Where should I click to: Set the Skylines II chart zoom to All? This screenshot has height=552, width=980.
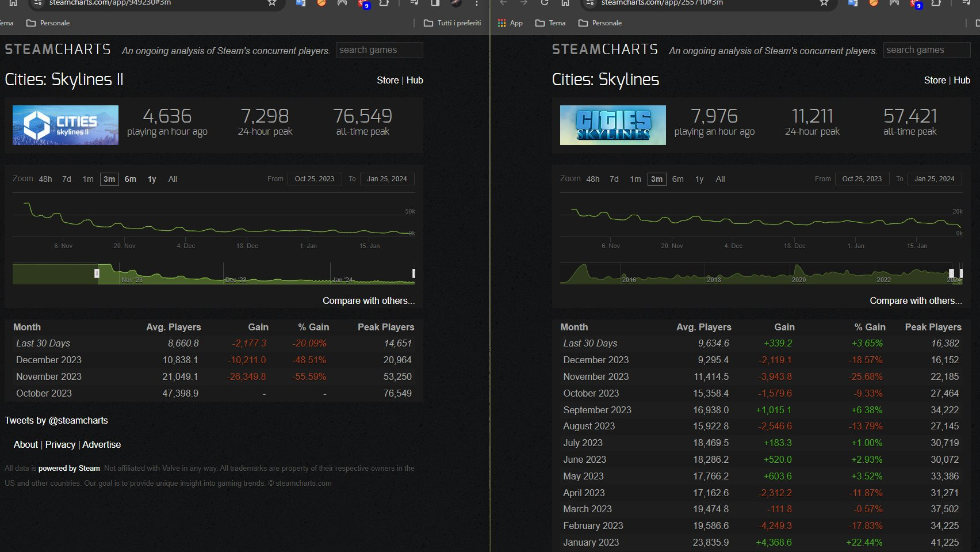click(173, 179)
